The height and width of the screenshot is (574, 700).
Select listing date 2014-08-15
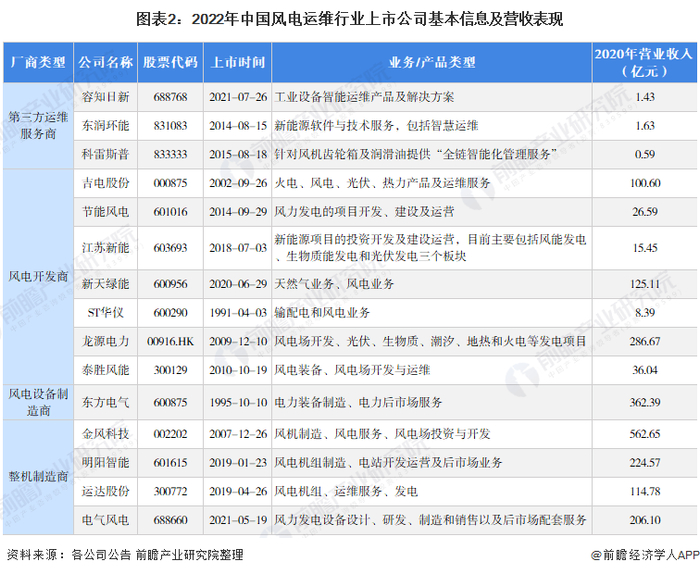pos(238,125)
